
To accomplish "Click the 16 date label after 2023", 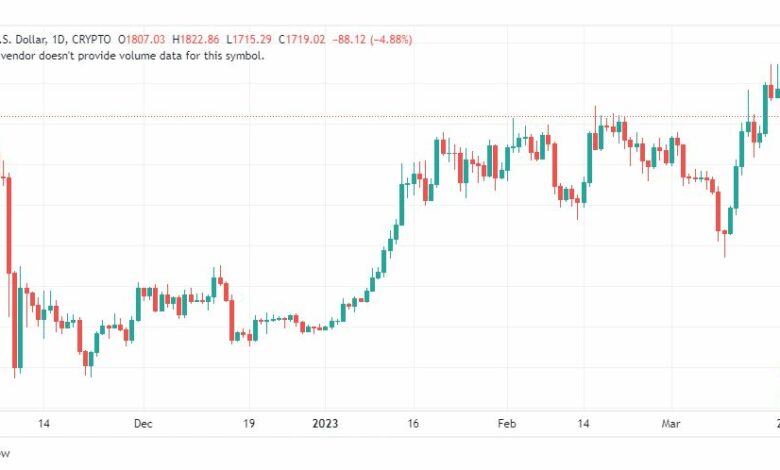I will [x=413, y=424].
